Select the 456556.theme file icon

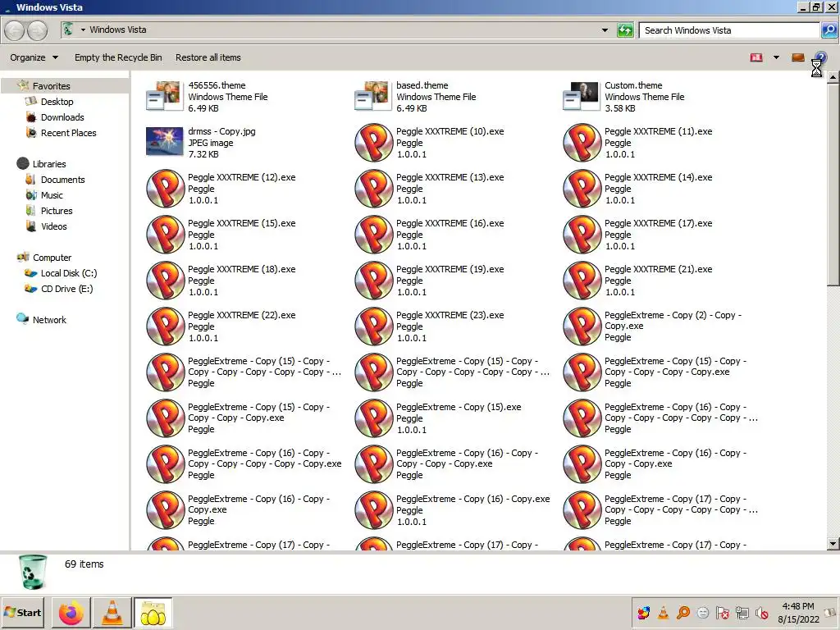pos(165,97)
